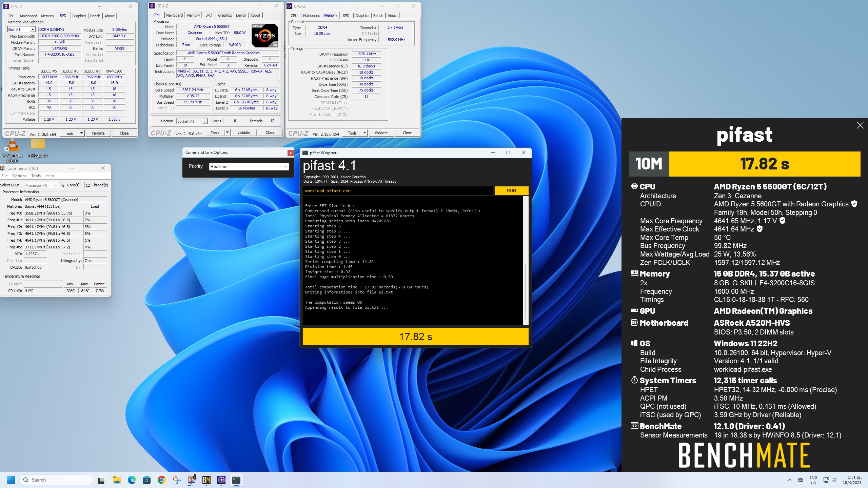Select Memory tab in the CPU CPU-Z window
This screenshot has height=488, width=868.
(193, 15)
